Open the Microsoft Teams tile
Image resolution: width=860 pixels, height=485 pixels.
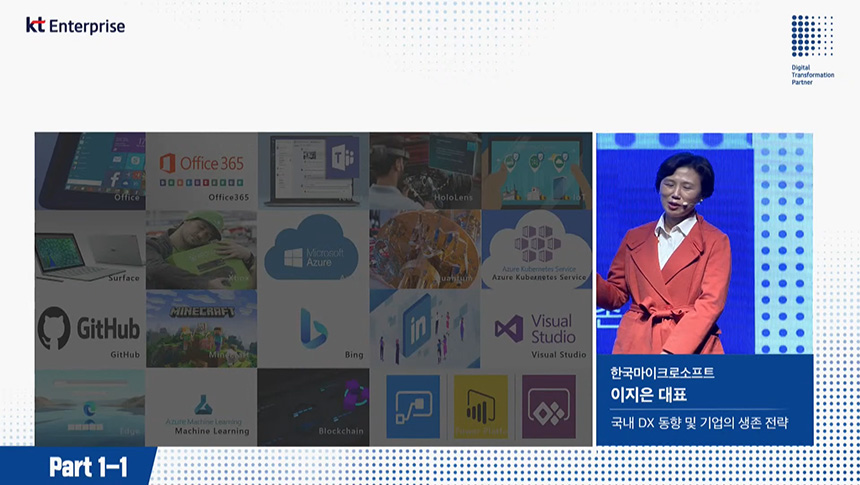tap(313, 171)
